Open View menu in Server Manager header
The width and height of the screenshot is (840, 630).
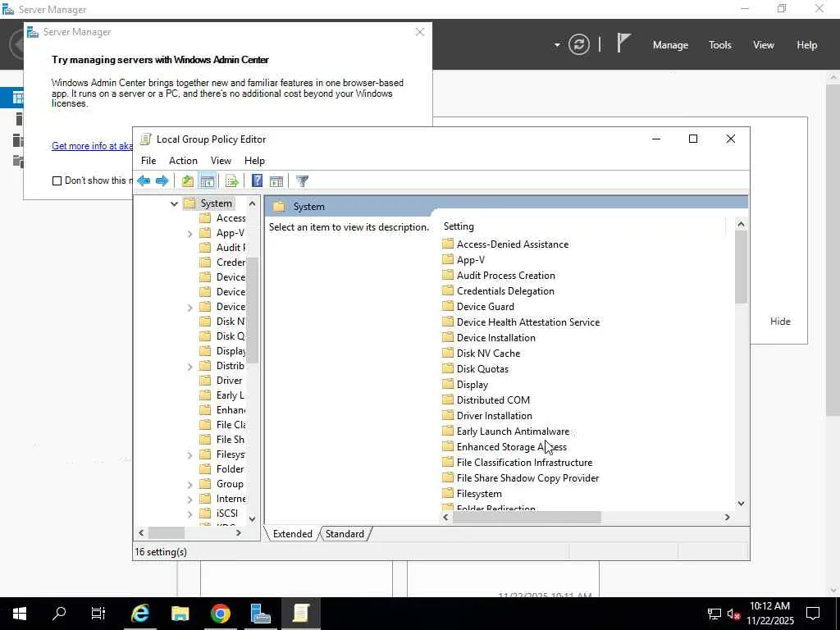pos(764,45)
